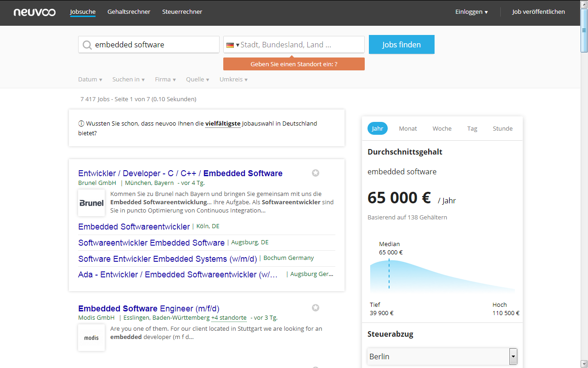Viewport: 588px width, 368px height.
Task: Show the +4 standorte locations
Action: (x=229, y=318)
